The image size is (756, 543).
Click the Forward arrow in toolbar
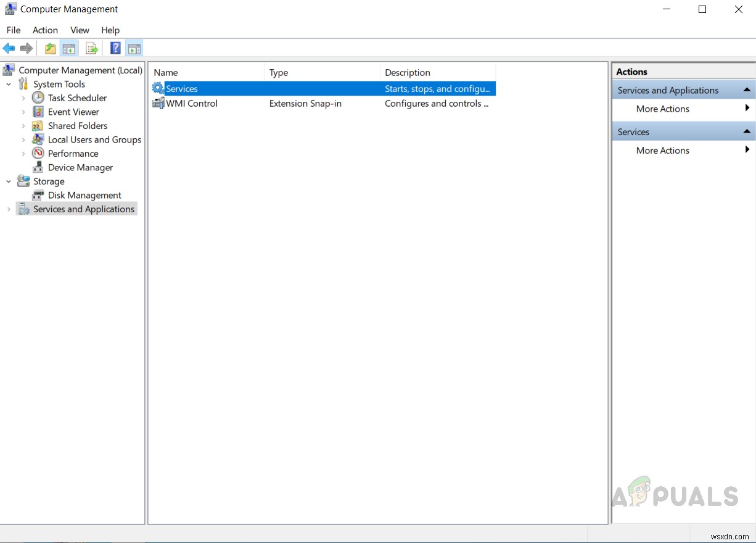pyautogui.click(x=27, y=48)
